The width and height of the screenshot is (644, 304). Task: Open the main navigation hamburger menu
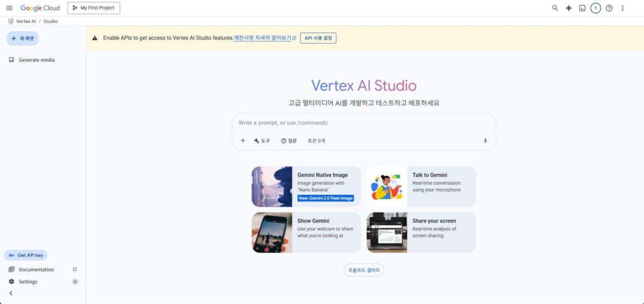pyautogui.click(x=9, y=8)
